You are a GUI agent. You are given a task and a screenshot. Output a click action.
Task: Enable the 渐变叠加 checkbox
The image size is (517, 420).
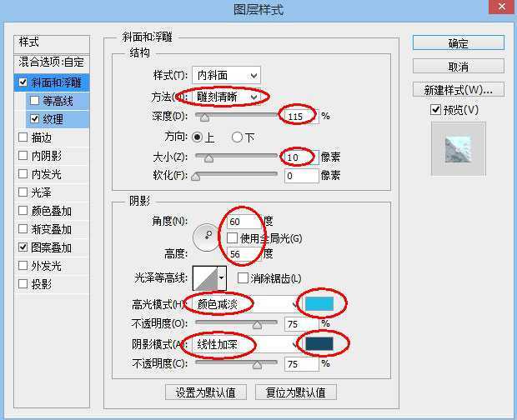pyautogui.click(x=23, y=228)
